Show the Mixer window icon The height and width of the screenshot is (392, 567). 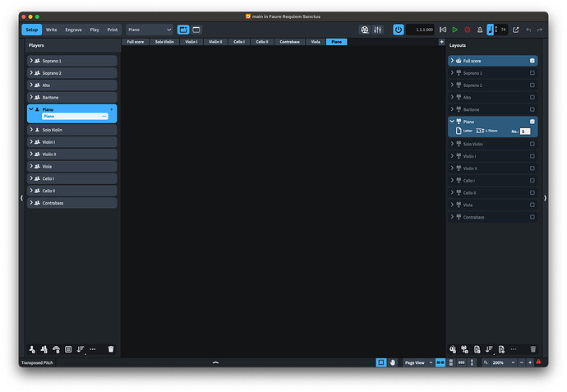click(x=378, y=30)
